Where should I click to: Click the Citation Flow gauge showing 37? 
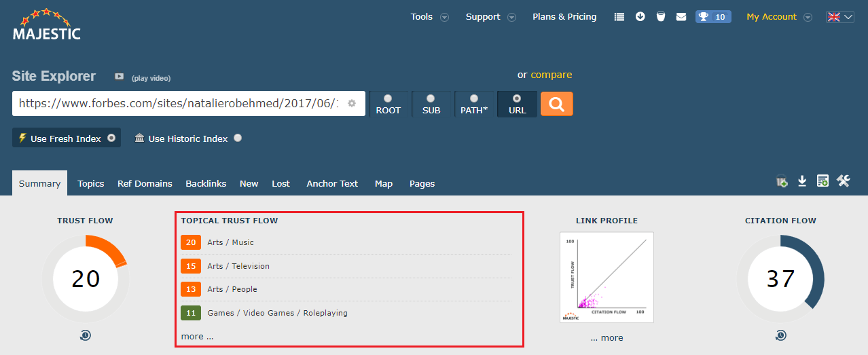point(781,278)
